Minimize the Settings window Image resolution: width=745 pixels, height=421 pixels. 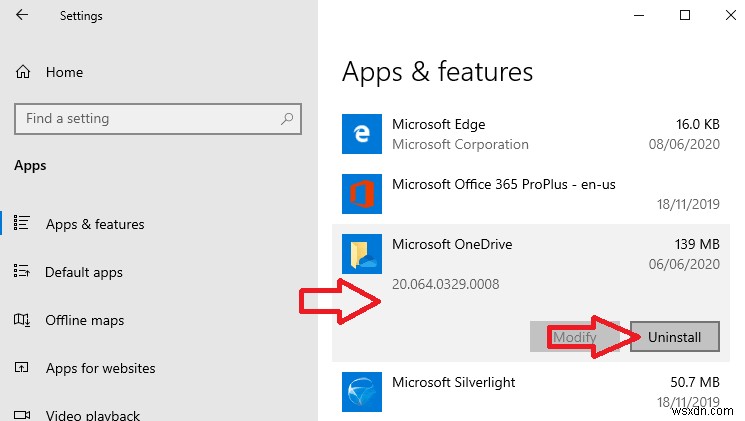click(x=639, y=15)
